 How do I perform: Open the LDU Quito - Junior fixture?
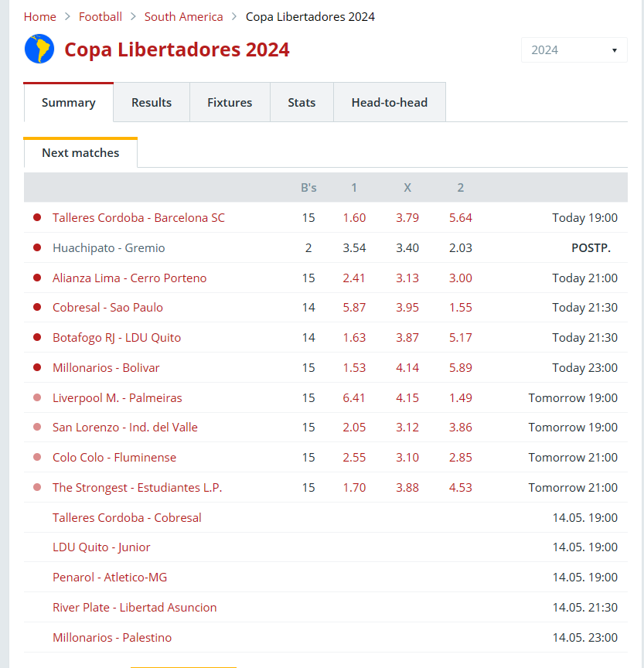101,547
